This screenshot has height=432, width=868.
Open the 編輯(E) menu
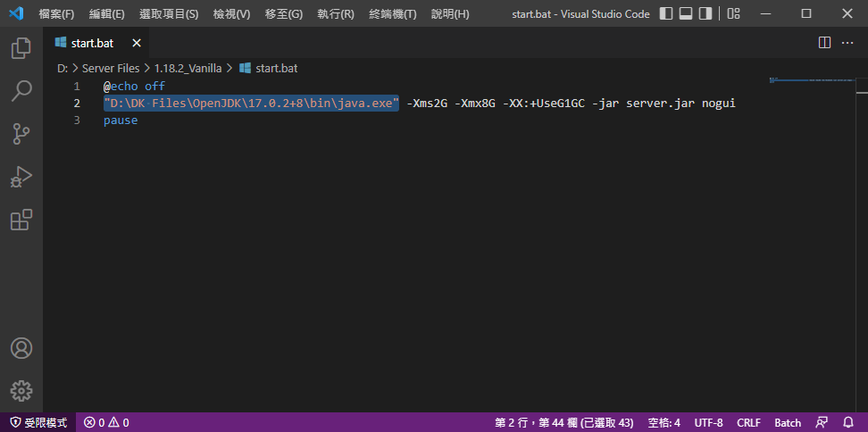click(x=107, y=14)
